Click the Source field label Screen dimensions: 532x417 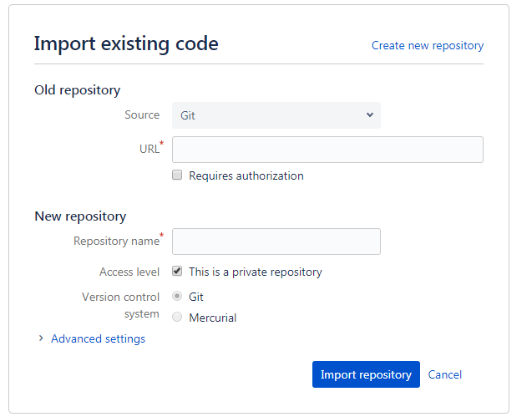click(142, 114)
